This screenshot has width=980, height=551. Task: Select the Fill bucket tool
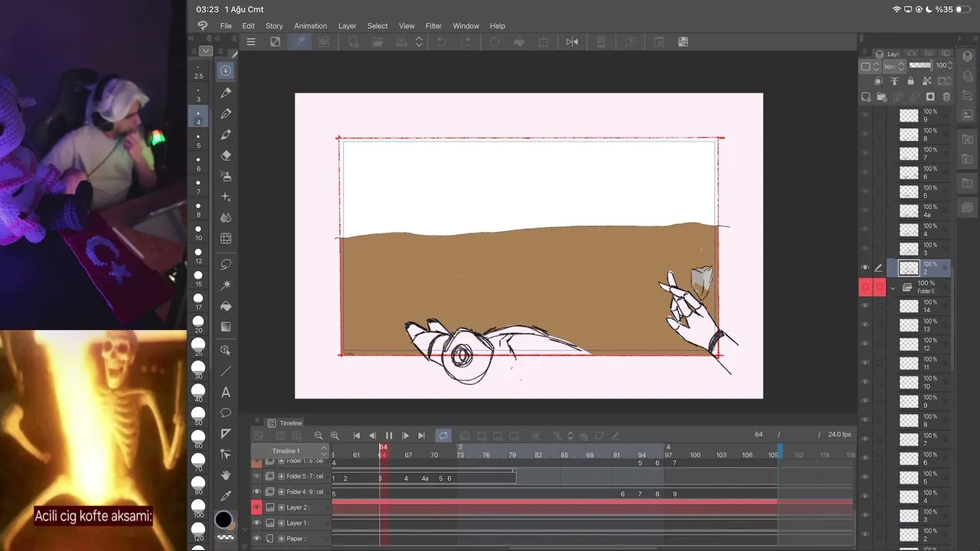(226, 305)
